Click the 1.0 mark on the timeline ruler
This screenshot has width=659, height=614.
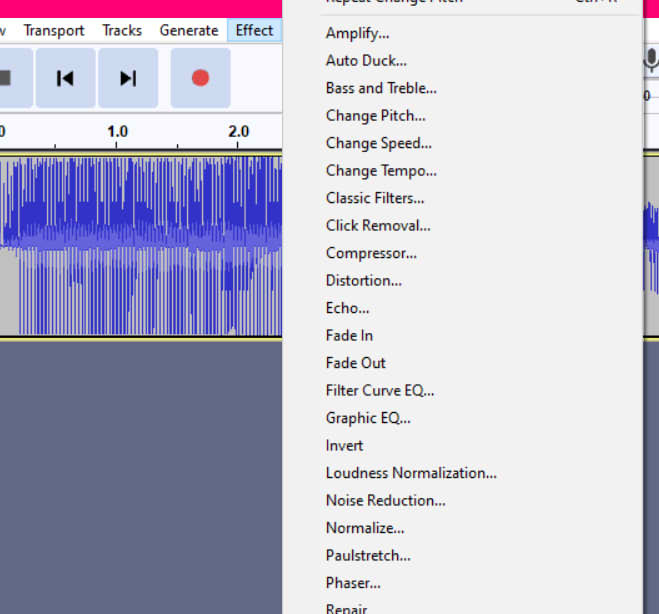117,132
